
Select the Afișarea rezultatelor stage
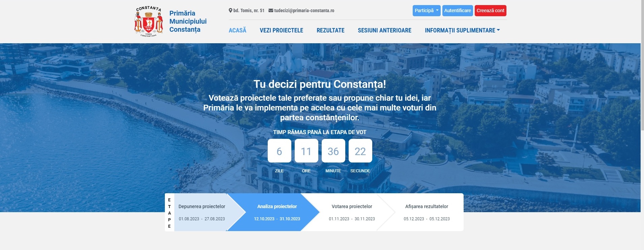[x=427, y=212]
